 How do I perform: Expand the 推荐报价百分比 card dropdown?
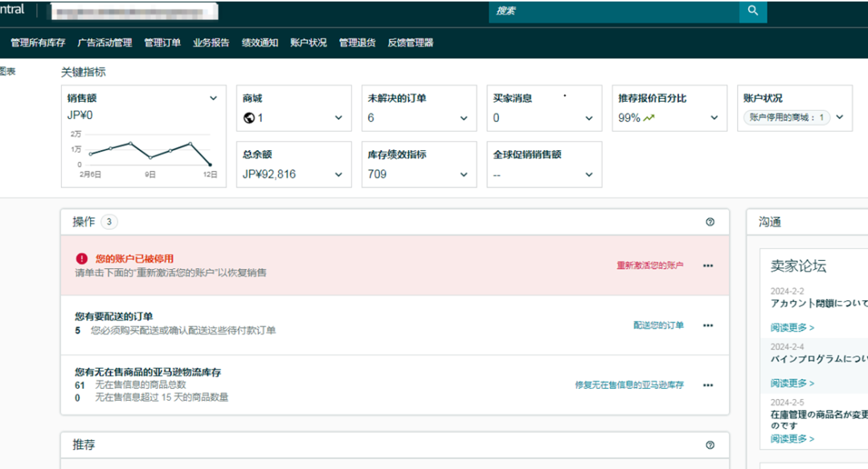[714, 118]
